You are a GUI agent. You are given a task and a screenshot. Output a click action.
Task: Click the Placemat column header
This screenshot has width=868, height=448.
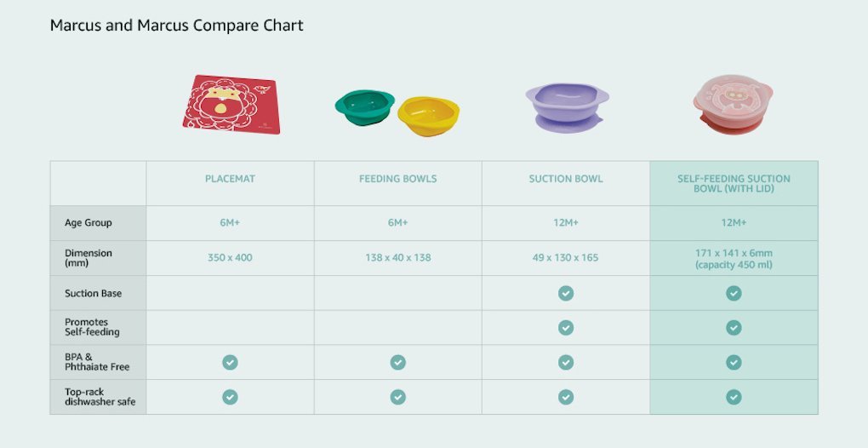click(230, 180)
